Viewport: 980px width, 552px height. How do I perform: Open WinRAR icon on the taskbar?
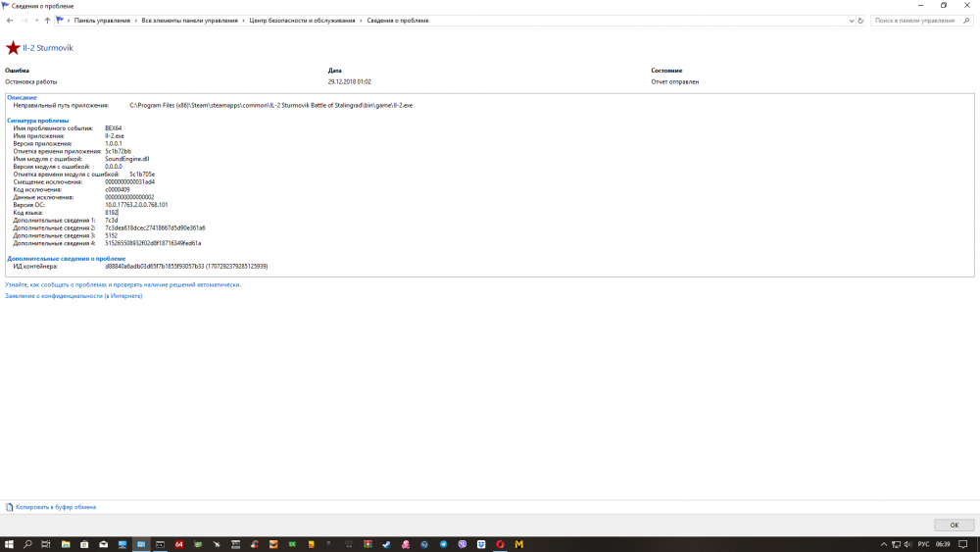pos(367,544)
